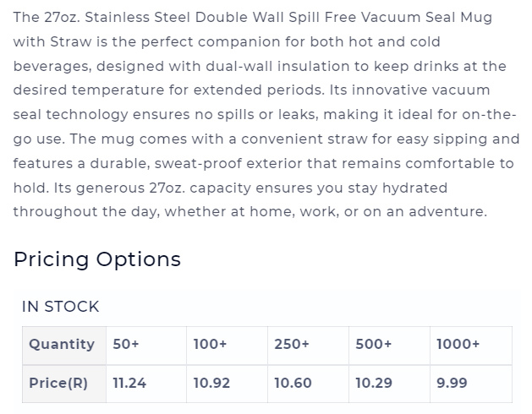
Task: Click the 10.92 price cell
Action: [x=227, y=384]
